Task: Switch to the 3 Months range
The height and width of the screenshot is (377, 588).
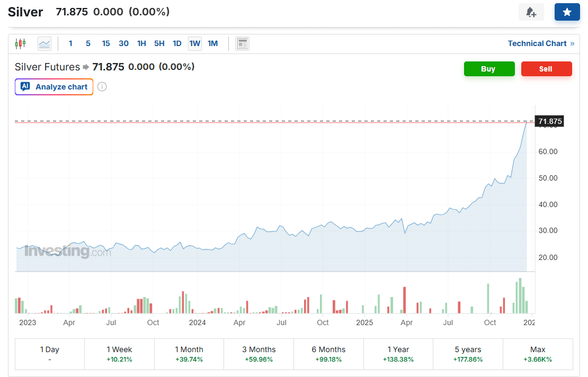Action: tap(259, 354)
